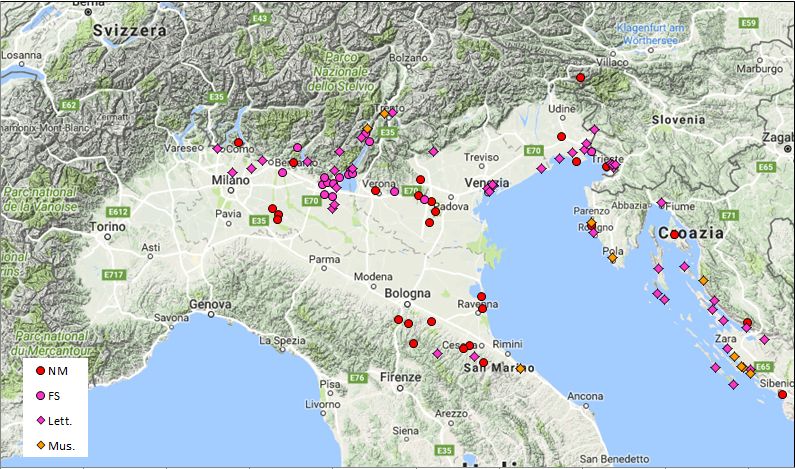
Task: Click the Livorno city label
Action: tap(323, 404)
